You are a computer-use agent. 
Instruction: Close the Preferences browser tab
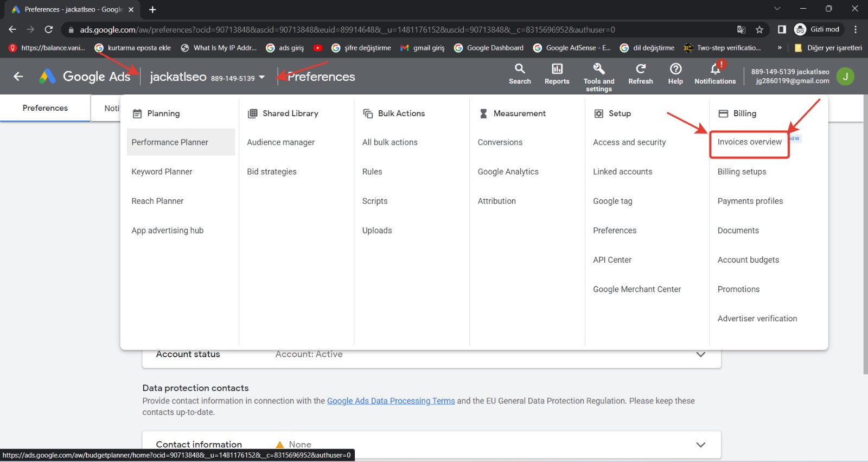(131, 9)
